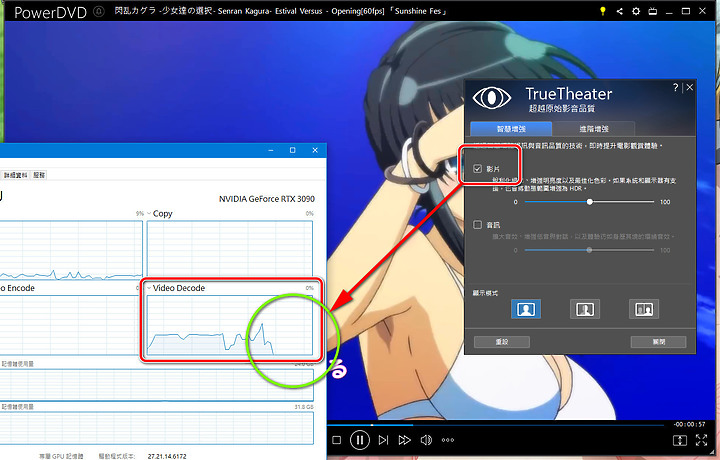Click the remaining time -00:00:57 display
The image size is (720, 460).
coord(689,424)
